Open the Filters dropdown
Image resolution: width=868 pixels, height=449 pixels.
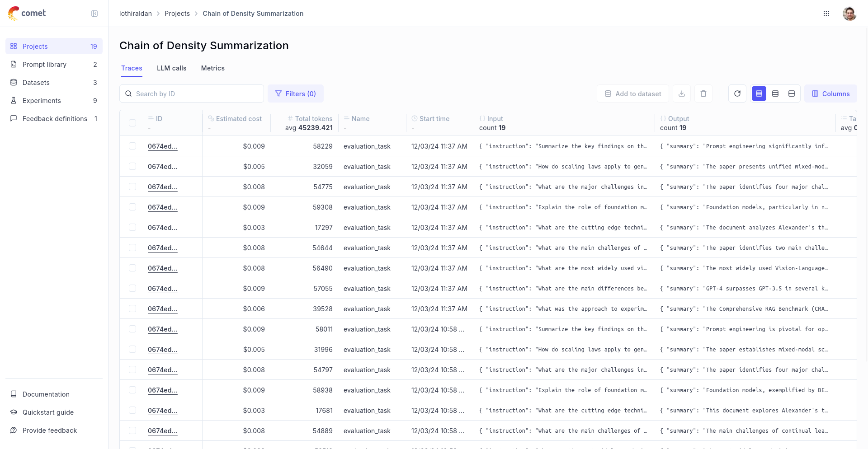[296, 94]
